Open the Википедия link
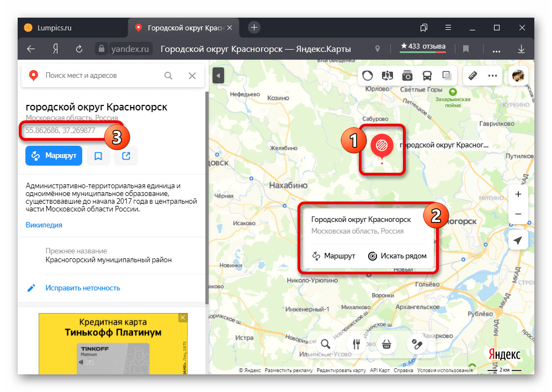Screen dimensions: 552x392 point(44,225)
